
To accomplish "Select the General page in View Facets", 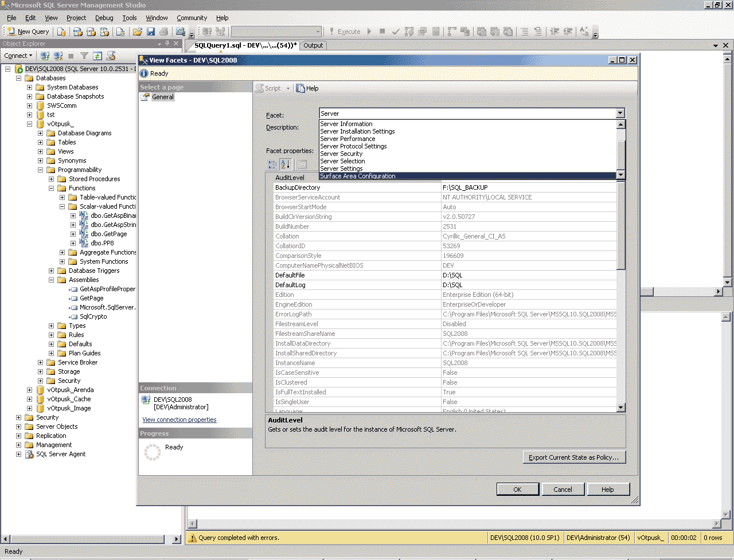I will [x=163, y=97].
